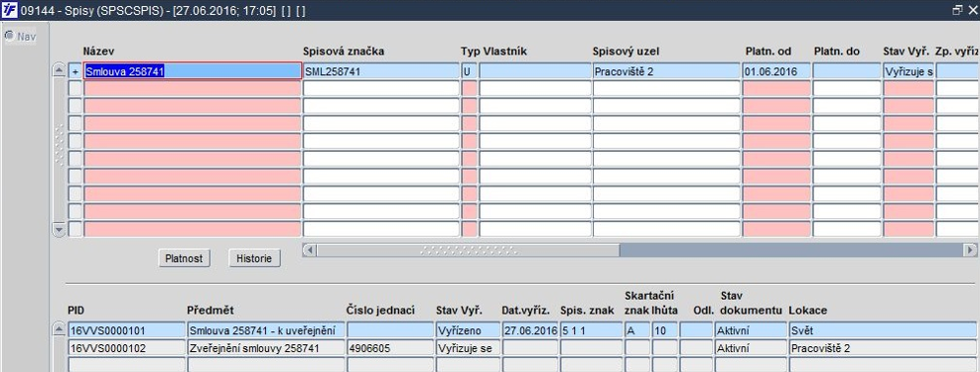Click Skartační lhůta value 10

664,330
